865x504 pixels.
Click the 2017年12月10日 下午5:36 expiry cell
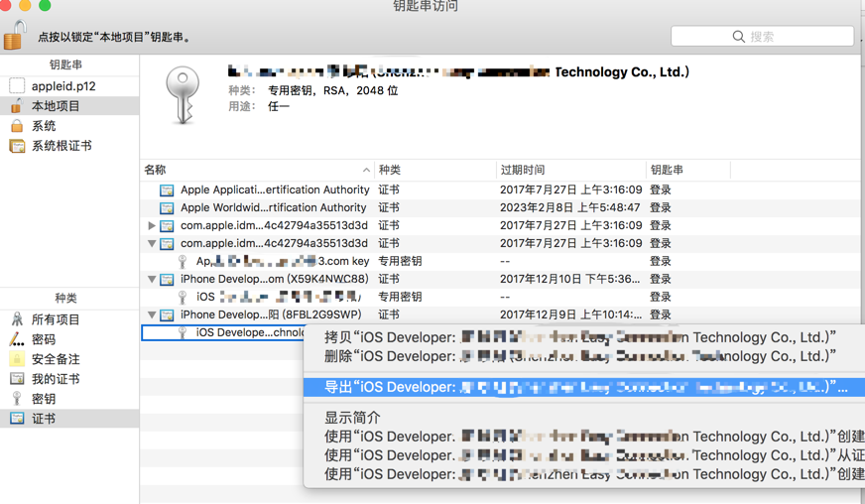(x=569, y=280)
